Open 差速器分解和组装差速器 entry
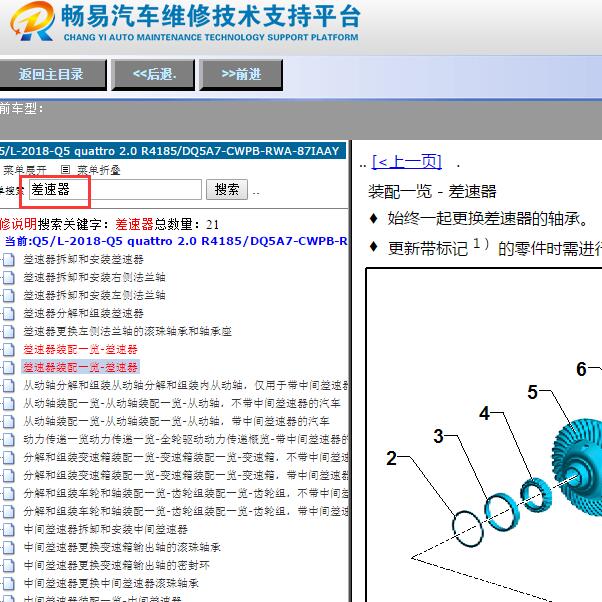 click(83, 313)
